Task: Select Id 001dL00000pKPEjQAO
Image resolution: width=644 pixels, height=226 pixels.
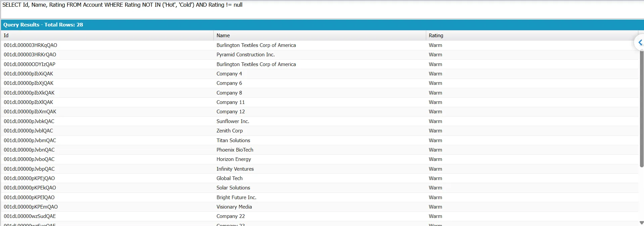Action: tap(29, 178)
